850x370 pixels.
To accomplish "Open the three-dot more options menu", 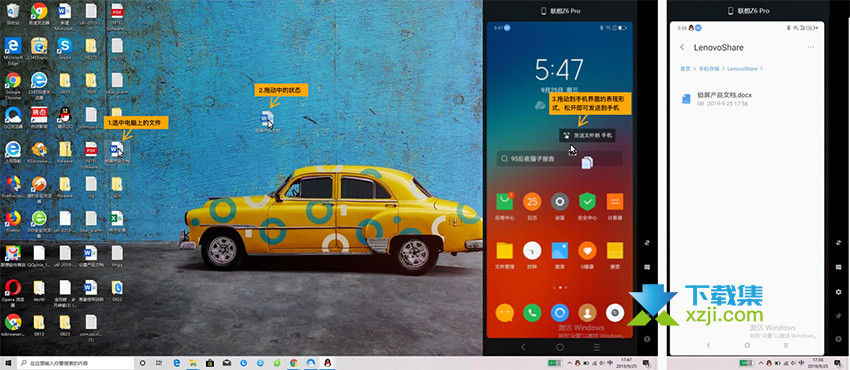I will (810, 47).
